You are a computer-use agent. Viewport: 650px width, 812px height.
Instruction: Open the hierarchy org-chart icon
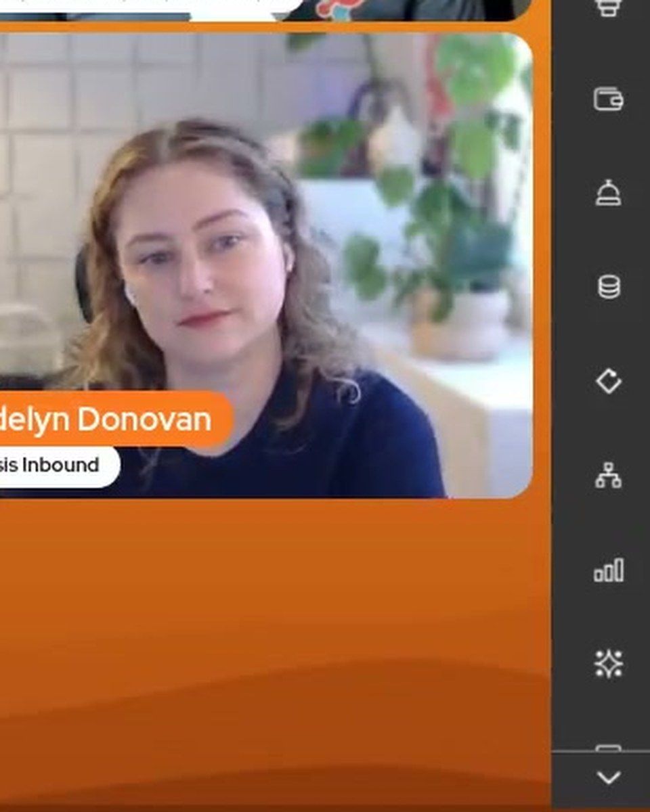[608, 476]
